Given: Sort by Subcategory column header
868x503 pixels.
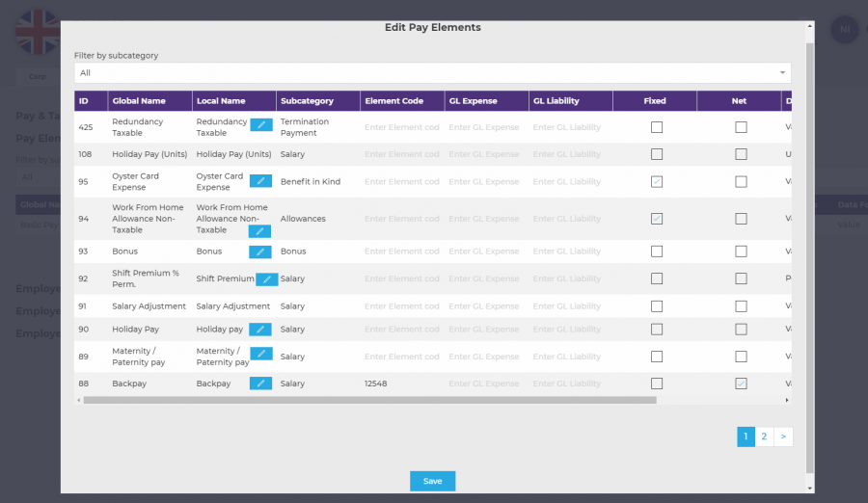Looking at the screenshot, I should [x=307, y=101].
